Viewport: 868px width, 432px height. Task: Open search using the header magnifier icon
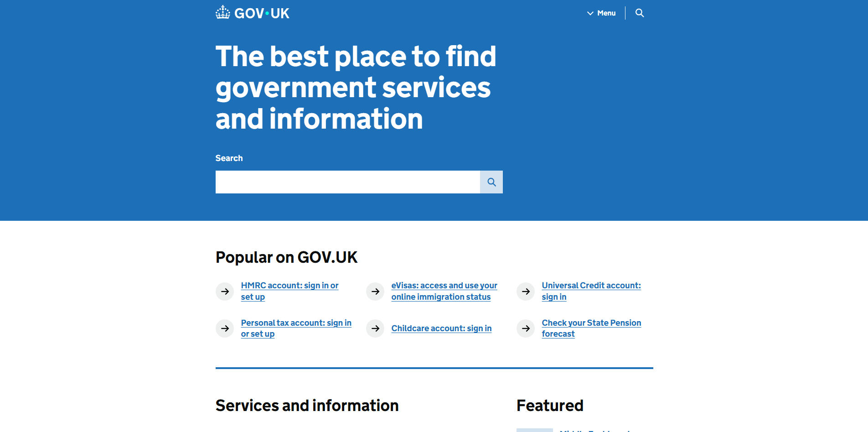639,13
